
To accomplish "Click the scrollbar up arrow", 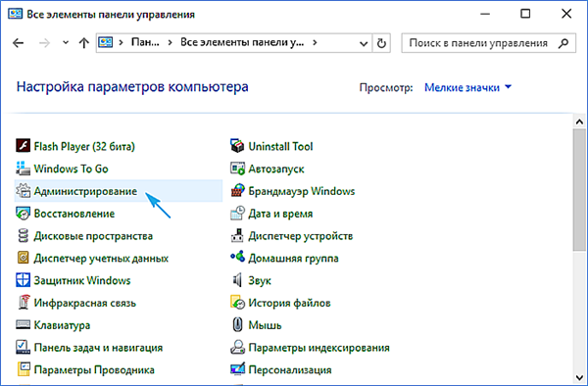I will coord(579,121).
